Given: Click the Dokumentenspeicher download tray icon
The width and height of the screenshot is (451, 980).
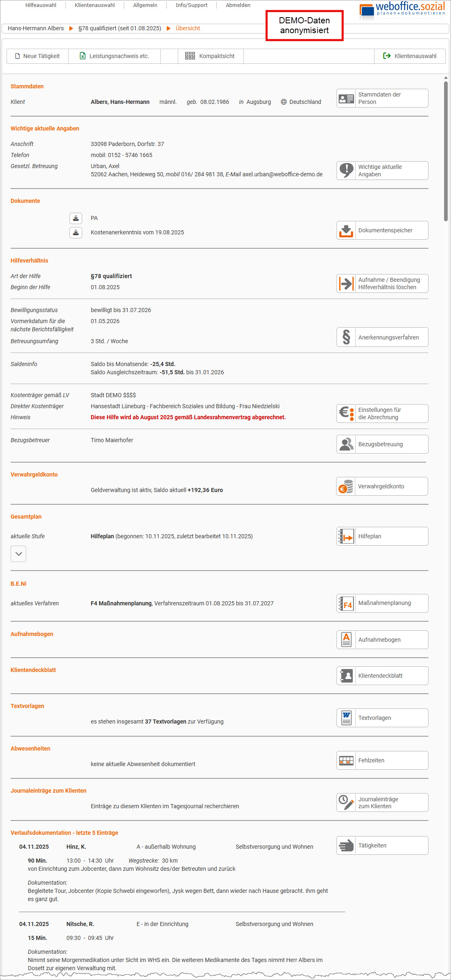Looking at the screenshot, I should (x=346, y=231).
